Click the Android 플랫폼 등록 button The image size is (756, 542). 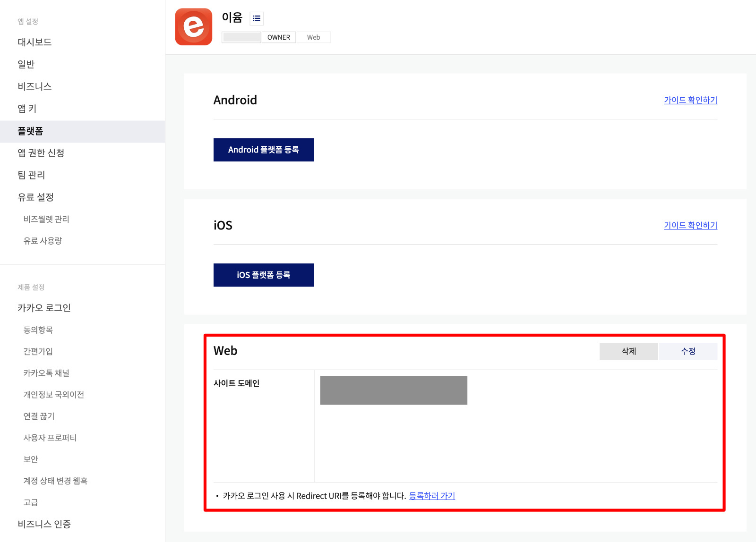[264, 150]
